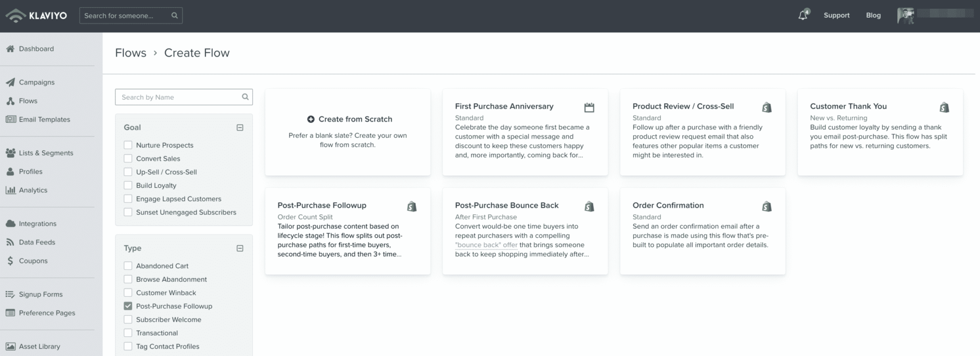Click Shopify icon on Customer Thank You card
This screenshot has width=980, height=356.
(944, 108)
